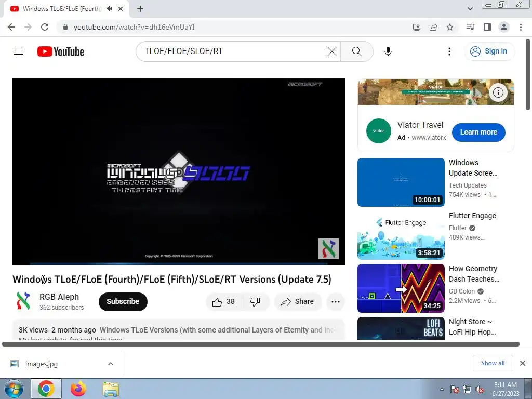Open Chrome's three-dot menu

521,27
